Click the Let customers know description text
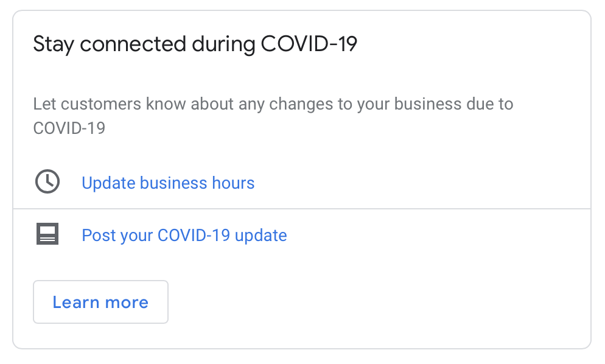This screenshot has width=605, height=364. (x=273, y=116)
